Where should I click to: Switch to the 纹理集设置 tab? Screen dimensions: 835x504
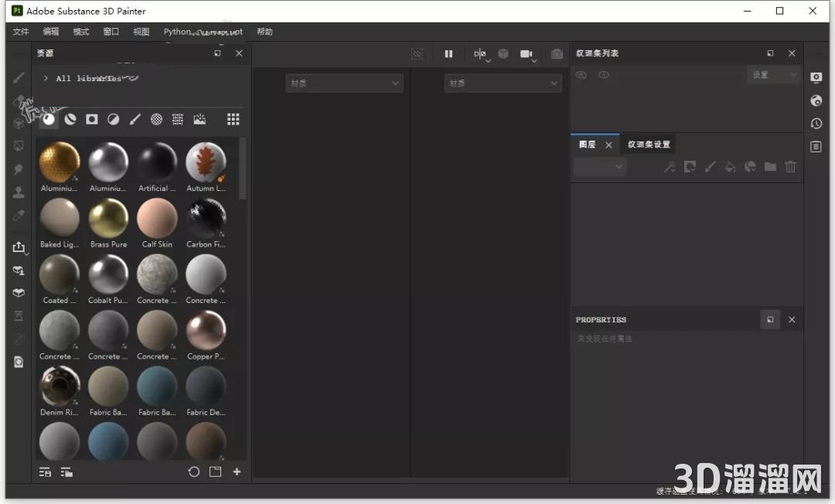point(649,145)
